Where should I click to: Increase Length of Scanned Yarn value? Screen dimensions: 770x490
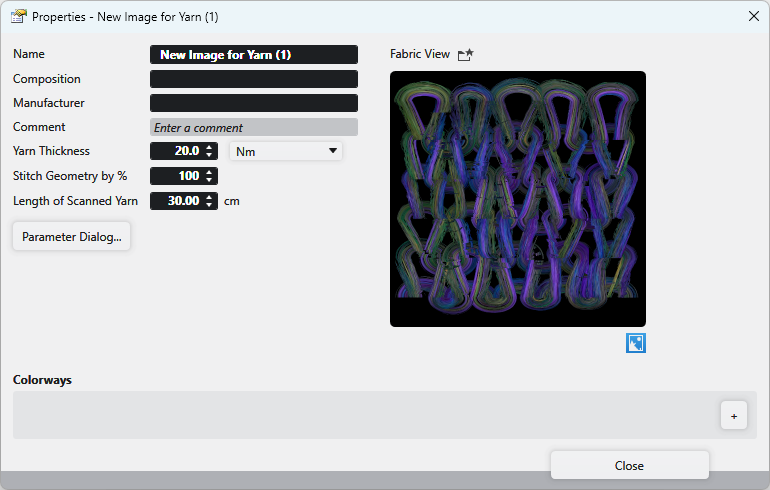[209, 197]
